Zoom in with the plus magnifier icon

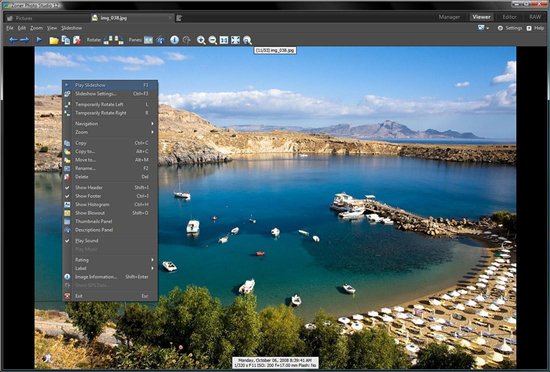(x=201, y=40)
